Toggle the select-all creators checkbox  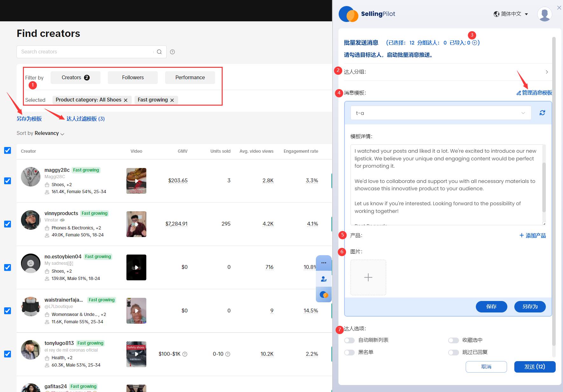8,150
